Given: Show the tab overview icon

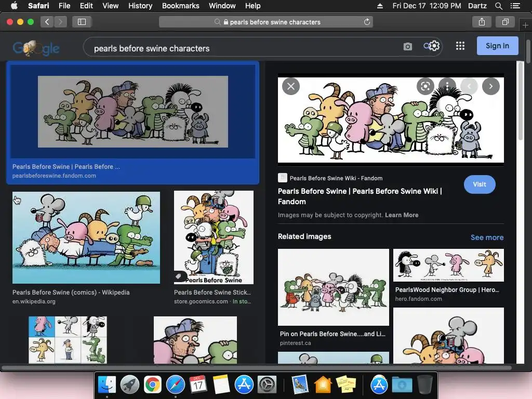Looking at the screenshot, I should pos(505,22).
